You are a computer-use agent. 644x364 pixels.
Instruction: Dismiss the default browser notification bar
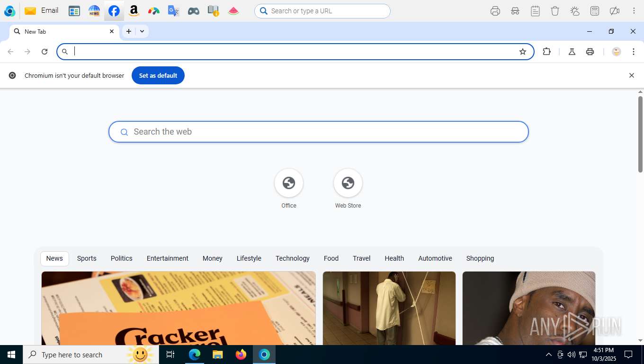[x=631, y=75]
